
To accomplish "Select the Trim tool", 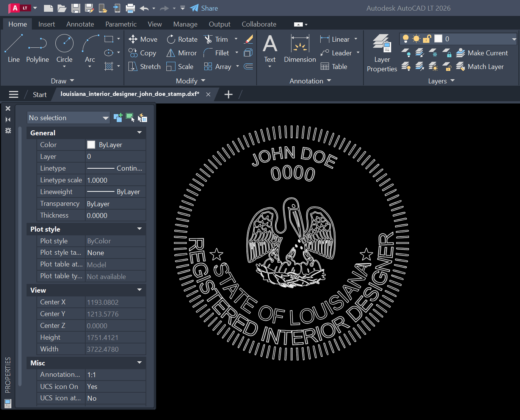I will pyautogui.click(x=216, y=39).
